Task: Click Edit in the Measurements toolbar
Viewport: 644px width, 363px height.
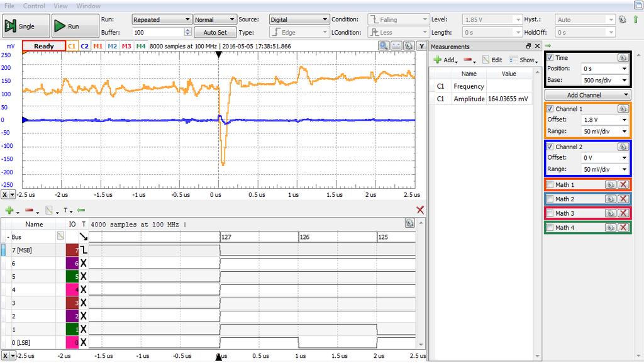Action: pyautogui.click(x=492, y=60)
